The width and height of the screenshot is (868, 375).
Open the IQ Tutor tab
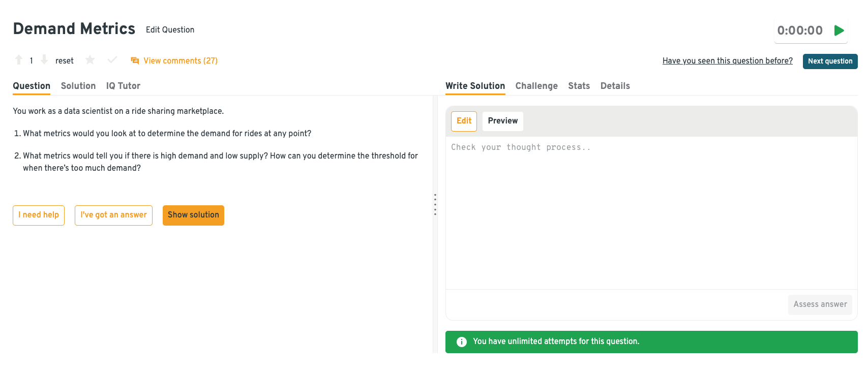pyautogui.click(x=123, y=86)
